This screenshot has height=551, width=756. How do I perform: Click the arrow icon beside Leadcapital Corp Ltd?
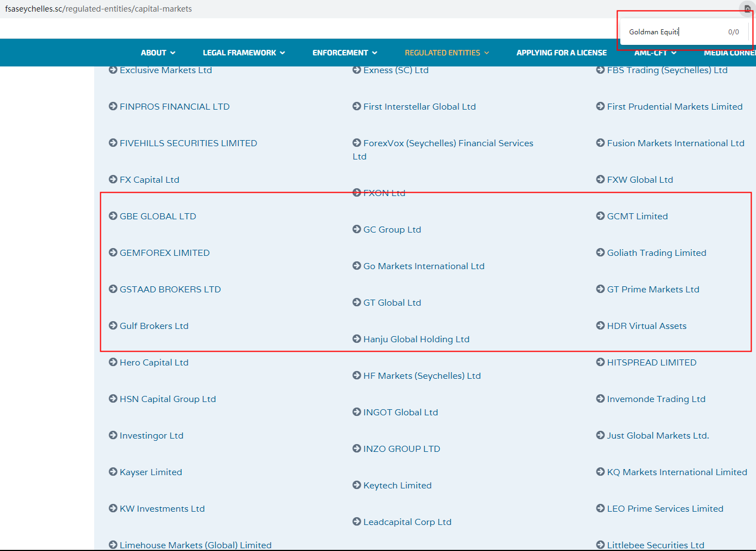coord(357,522)
